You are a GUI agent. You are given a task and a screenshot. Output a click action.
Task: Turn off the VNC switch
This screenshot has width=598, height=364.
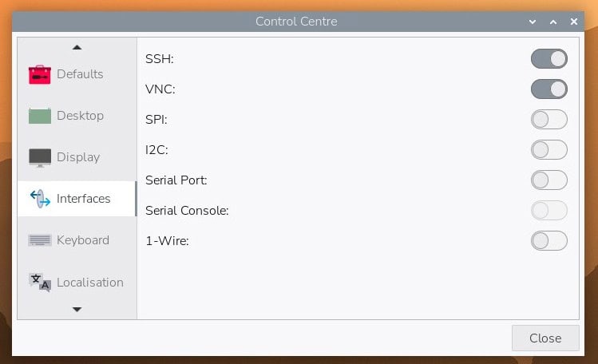548,89
